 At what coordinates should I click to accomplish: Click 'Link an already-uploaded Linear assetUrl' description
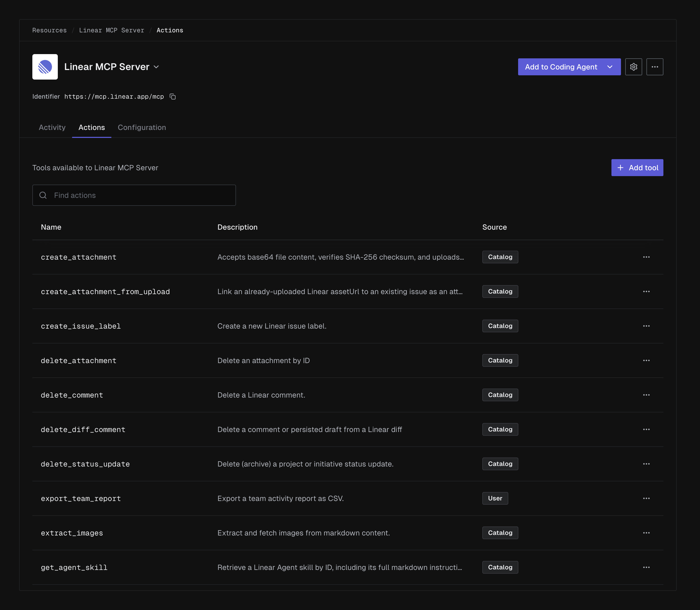pos(340,292)
